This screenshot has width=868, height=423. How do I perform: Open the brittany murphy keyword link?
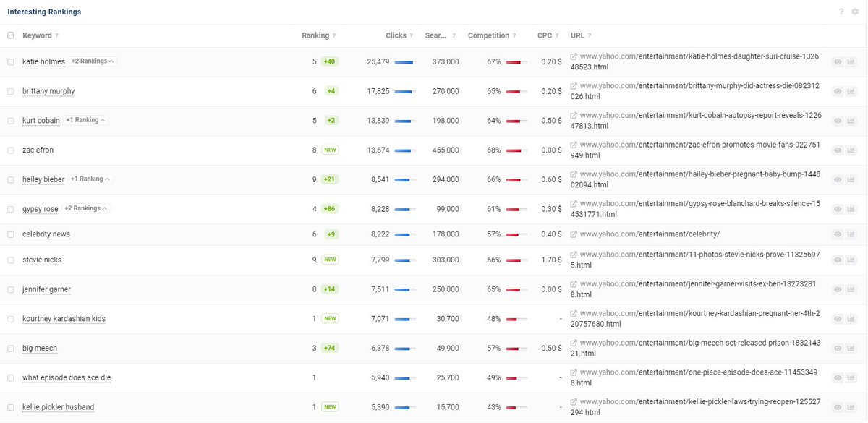click(48, 92)
